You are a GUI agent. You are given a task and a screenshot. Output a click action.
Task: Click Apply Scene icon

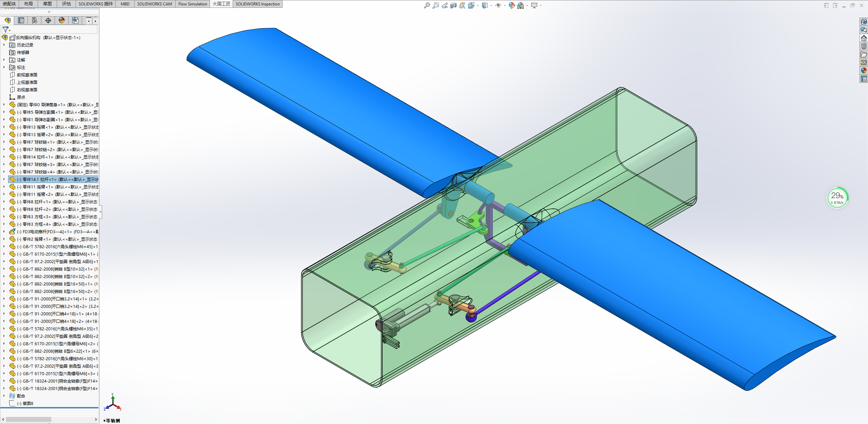click(x=520, y=5)
